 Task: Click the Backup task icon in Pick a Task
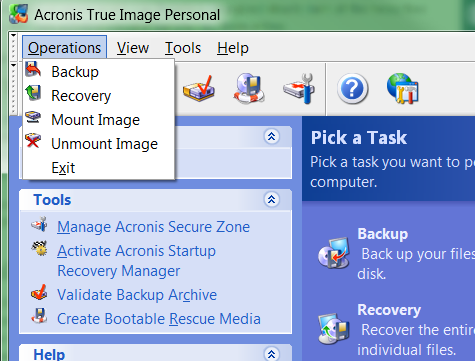click(x=334, y=253)
